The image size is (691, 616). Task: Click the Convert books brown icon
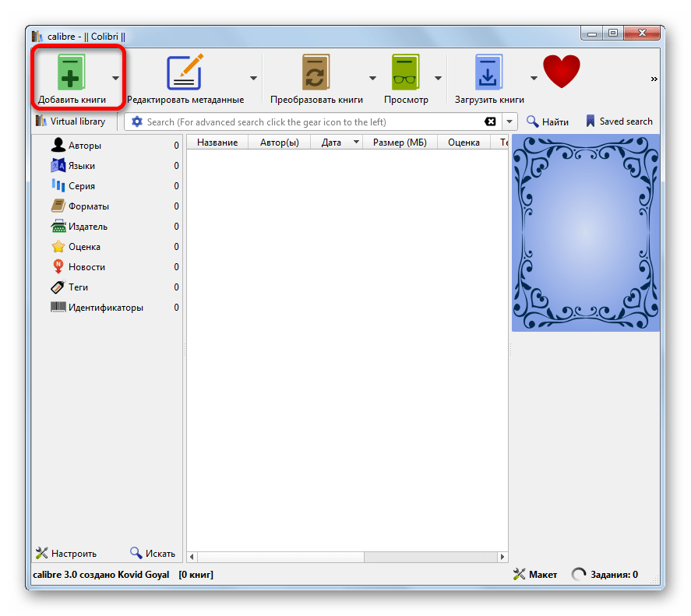pyautogui.click(x=316, y=73)
